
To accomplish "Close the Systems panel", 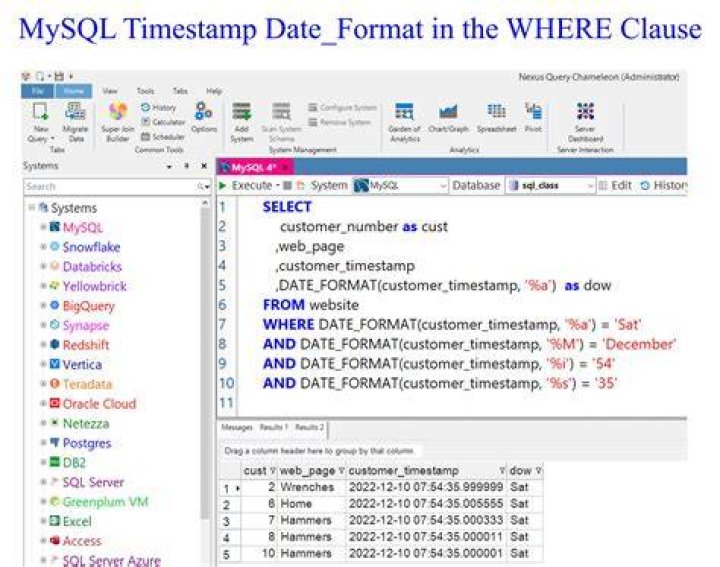I will coord(204,166).
